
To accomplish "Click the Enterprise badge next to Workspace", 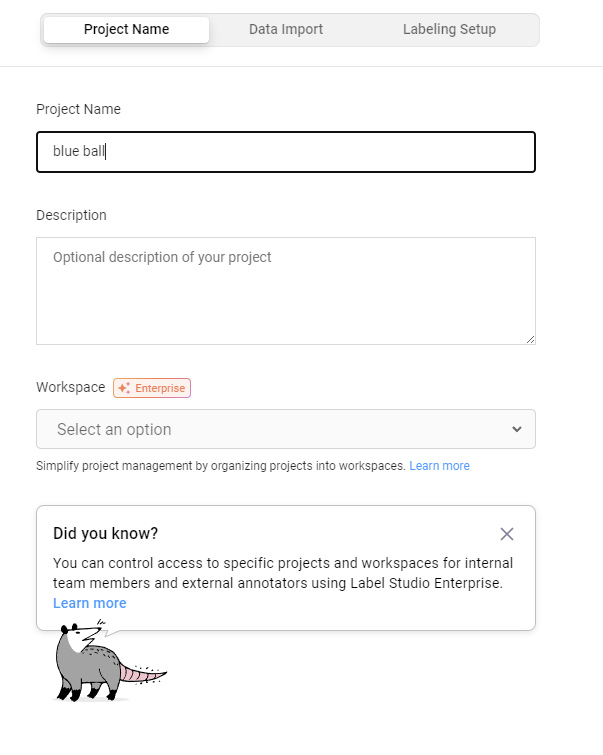I will 152,388.
